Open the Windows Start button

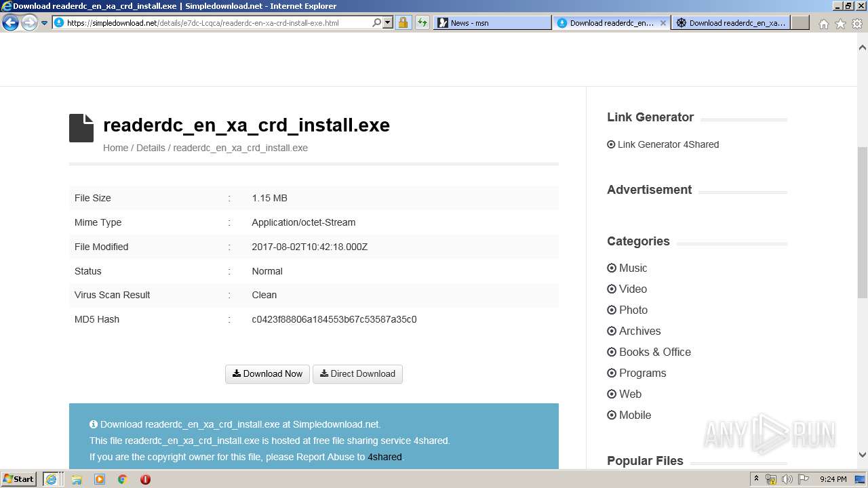[x=19, y=479]
